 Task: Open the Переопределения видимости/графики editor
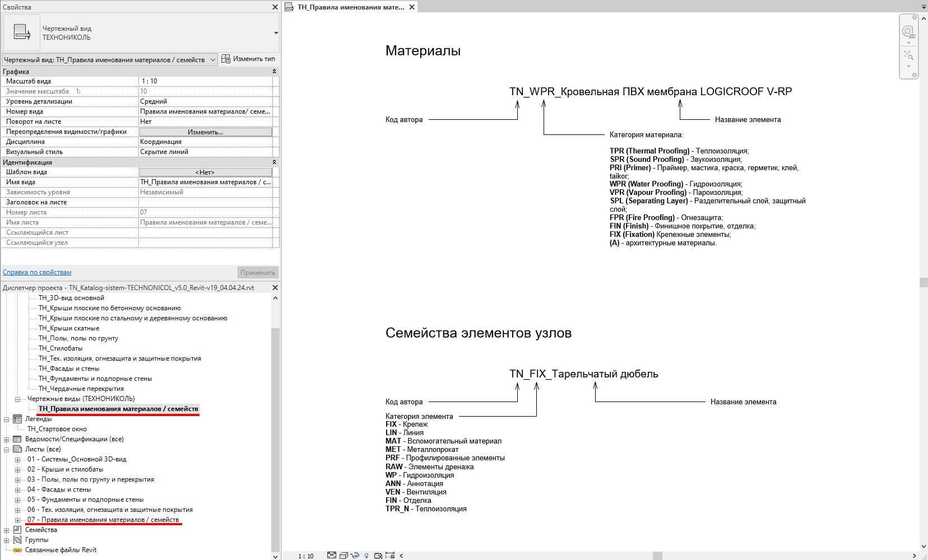[206, 132]
